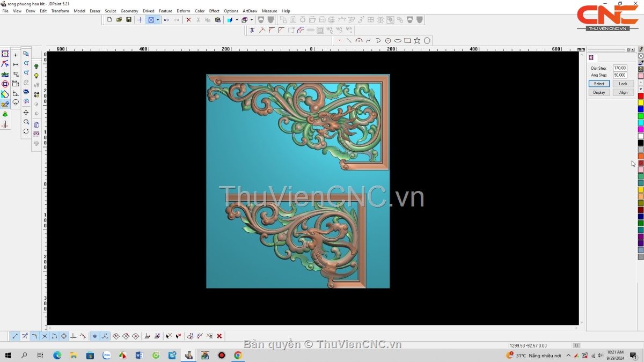The height and width of the screenshot is (362, 644).
Task: Select the line drawing tool
Action: click(349, 41)
